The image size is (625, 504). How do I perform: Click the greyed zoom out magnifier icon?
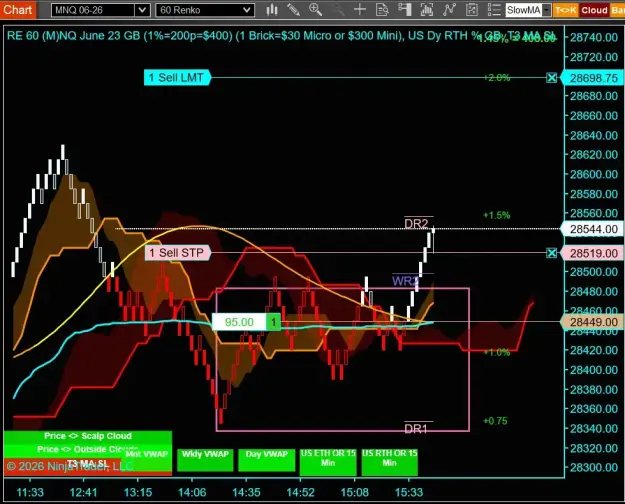[x=338, y=10]
